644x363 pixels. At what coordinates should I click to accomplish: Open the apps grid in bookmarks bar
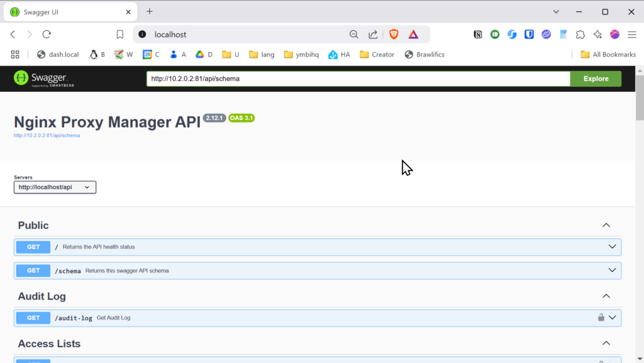point(15,55)
